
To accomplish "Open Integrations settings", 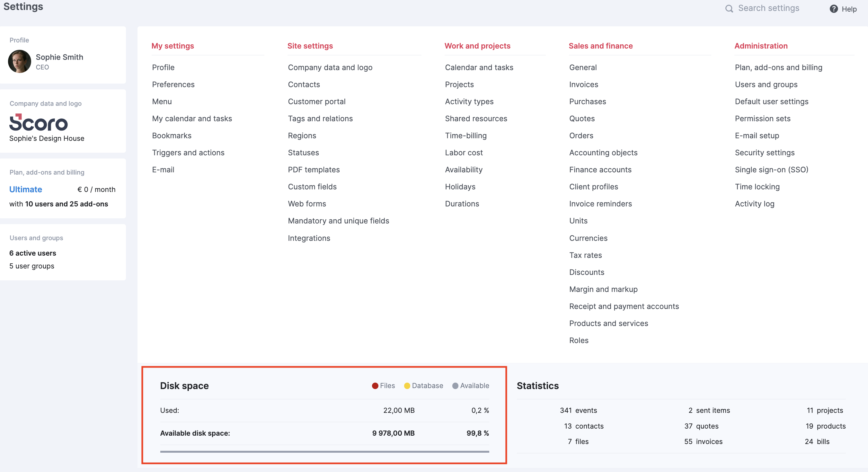I will tap(309, 238).
